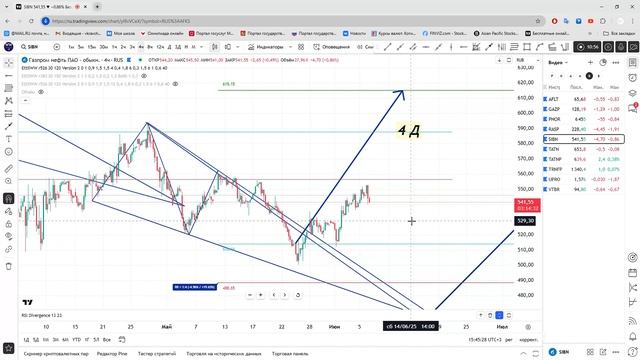Select the ruler measure tool
This screenshot has width=640, height=360.
[x=9, y=169]
